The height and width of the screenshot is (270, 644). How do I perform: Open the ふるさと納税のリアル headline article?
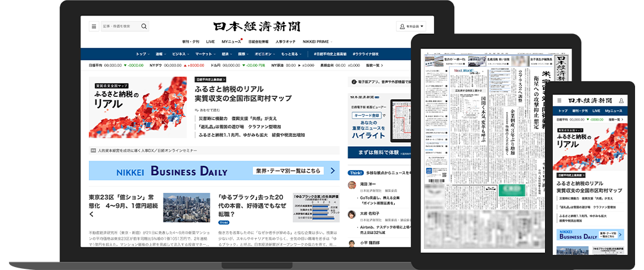pyautogui.click(x=243, y=93)
